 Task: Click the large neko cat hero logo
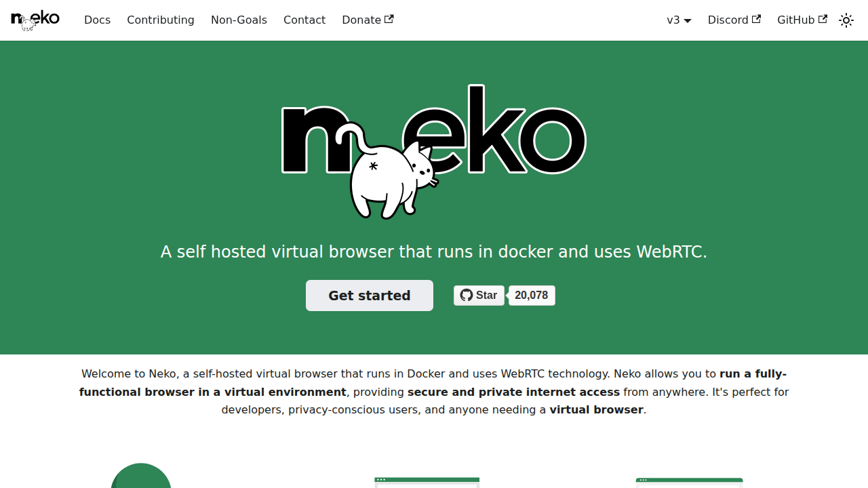point(434,151)
